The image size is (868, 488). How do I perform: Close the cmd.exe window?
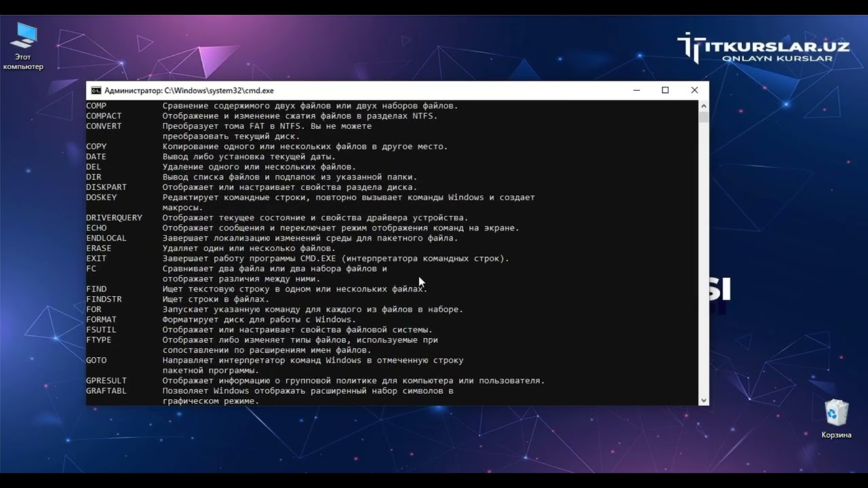pyautogui.click(x=694, y=90)
